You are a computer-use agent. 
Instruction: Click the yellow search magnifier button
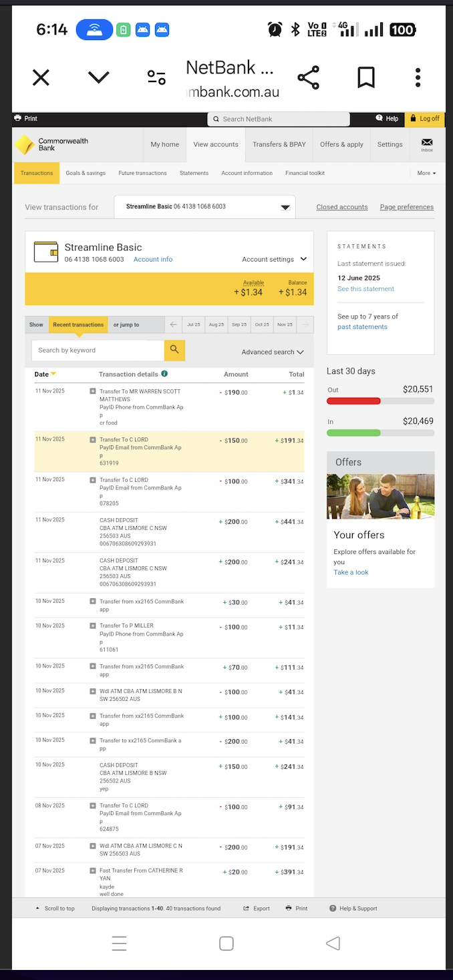pyautogui.click(x=174, y=350)
